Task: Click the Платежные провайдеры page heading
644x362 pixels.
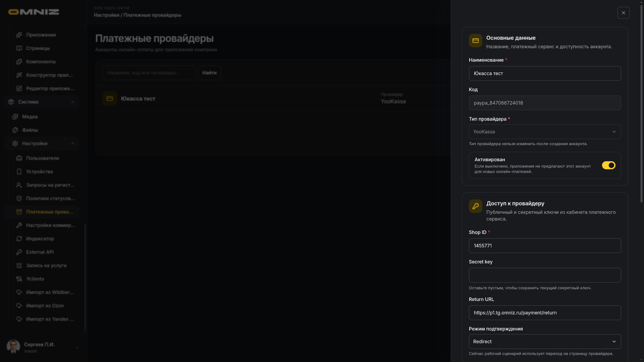Action: pyautogui.click(x=154, y=38)
